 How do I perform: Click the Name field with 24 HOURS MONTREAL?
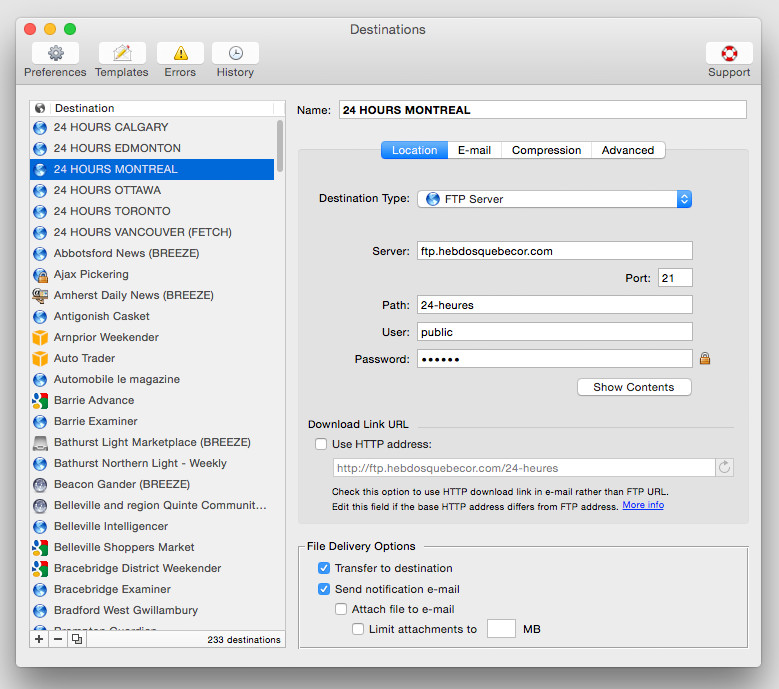[543, 110]
